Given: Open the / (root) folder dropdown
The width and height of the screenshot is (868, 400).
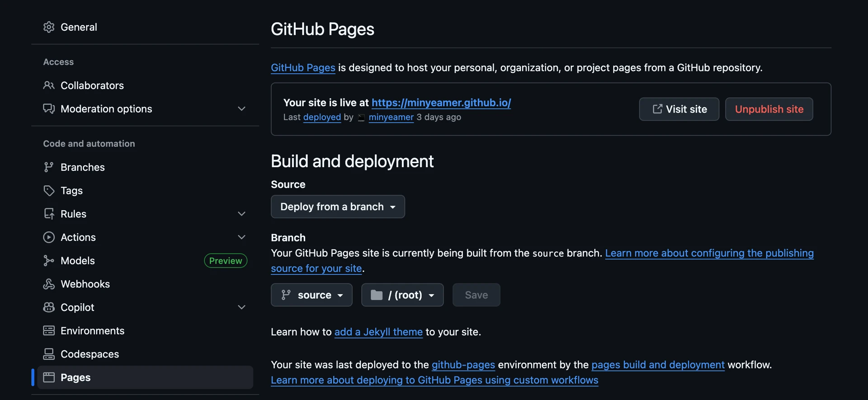Looking at the screenshot, I should pyautogui.click(x=402, y=295).
